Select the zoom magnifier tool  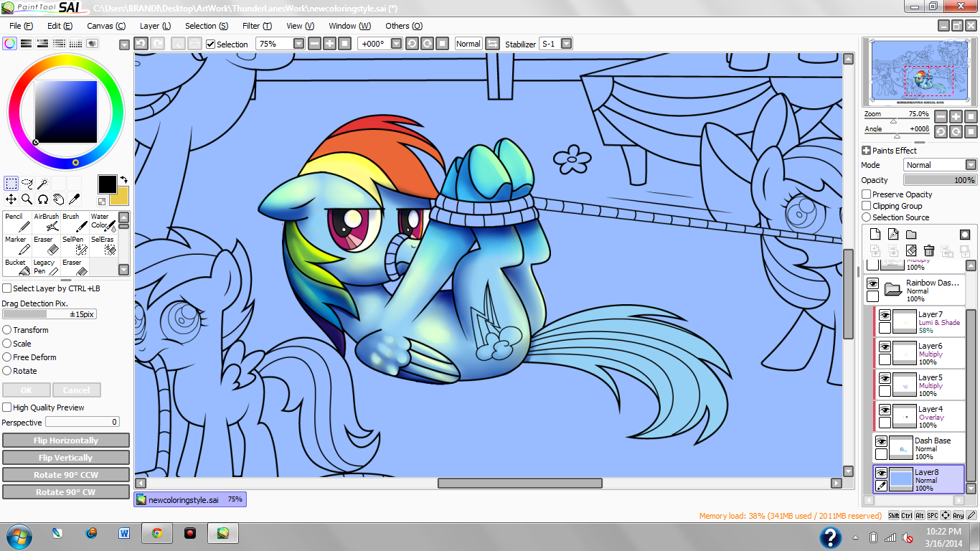tap(27, 199)
